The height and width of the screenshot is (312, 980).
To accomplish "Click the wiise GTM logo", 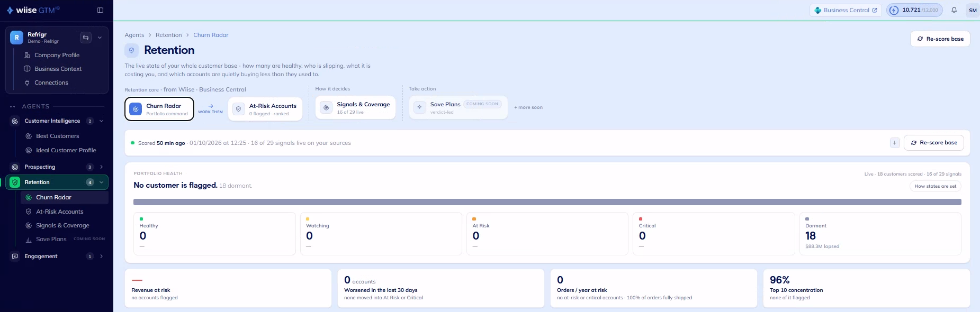I will pyautogui.click(x=33, y=10).
